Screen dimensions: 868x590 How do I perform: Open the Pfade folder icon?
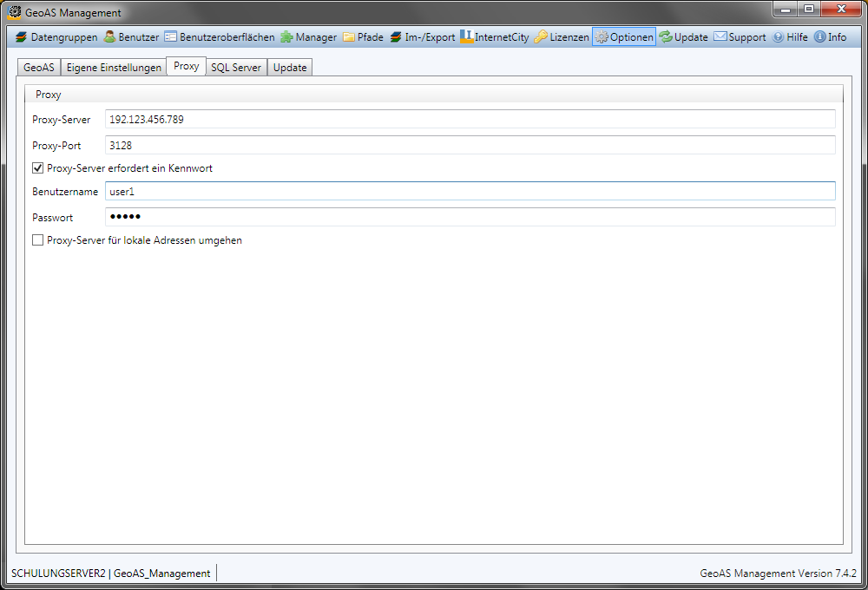tap(349, 37)
